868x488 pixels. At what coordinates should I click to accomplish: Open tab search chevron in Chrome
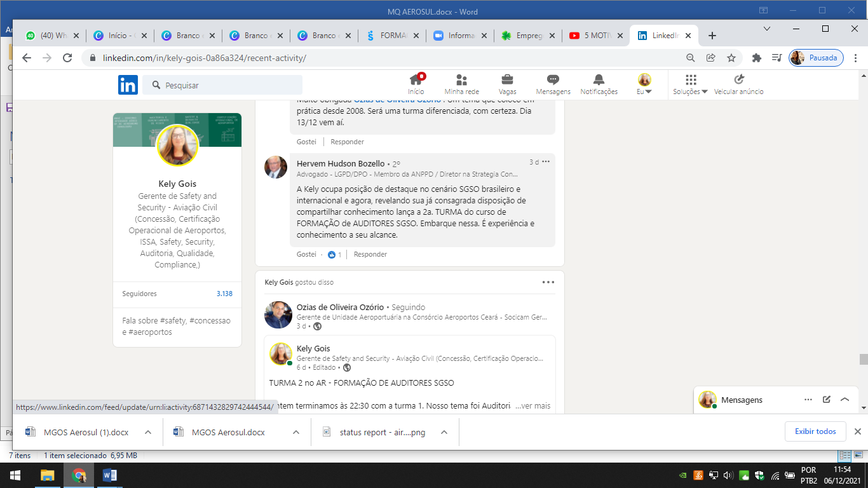point(767,29)
